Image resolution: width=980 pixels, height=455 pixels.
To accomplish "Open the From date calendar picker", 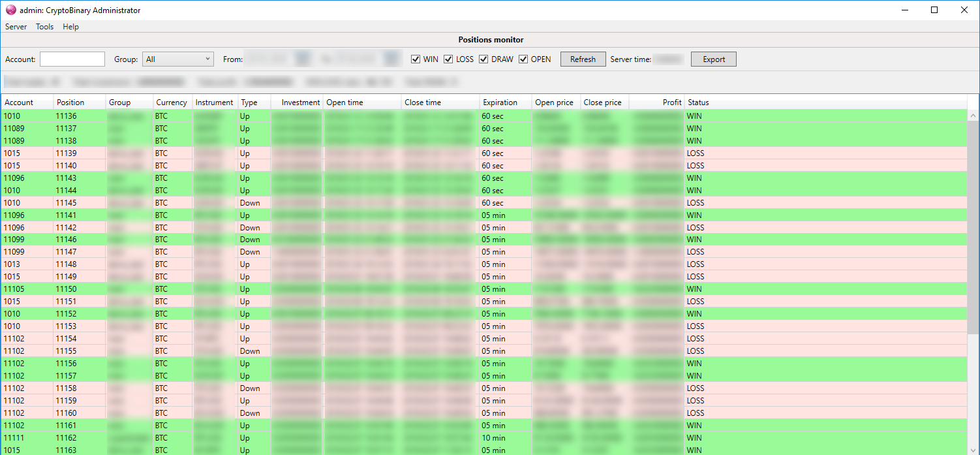I will pyautogui.click(x=302, y=59).
